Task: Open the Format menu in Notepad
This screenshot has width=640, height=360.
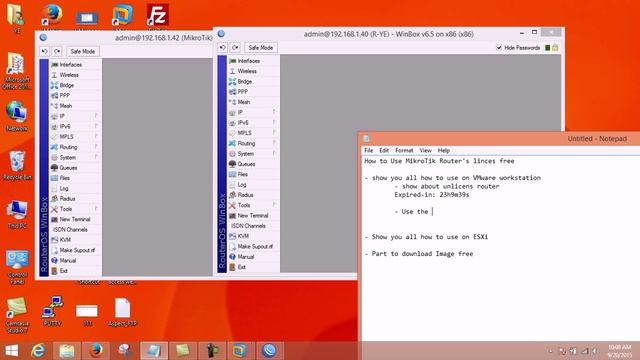Action: [404, 151]
